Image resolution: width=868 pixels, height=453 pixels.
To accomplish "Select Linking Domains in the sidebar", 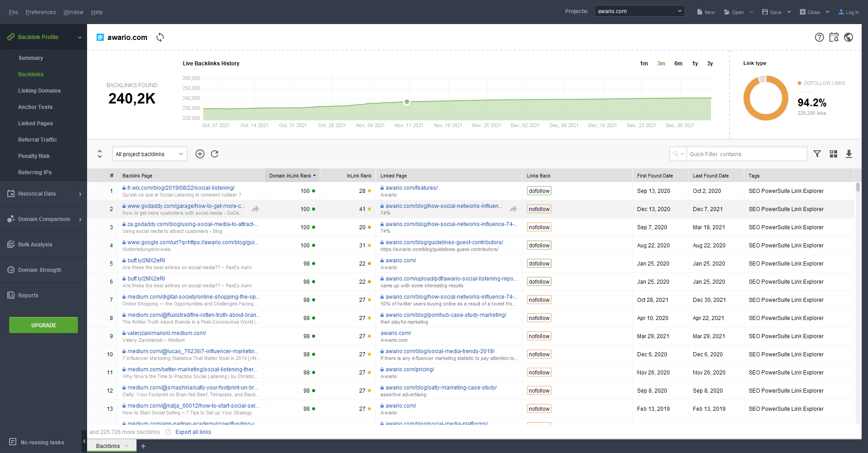I will [39, 91].
